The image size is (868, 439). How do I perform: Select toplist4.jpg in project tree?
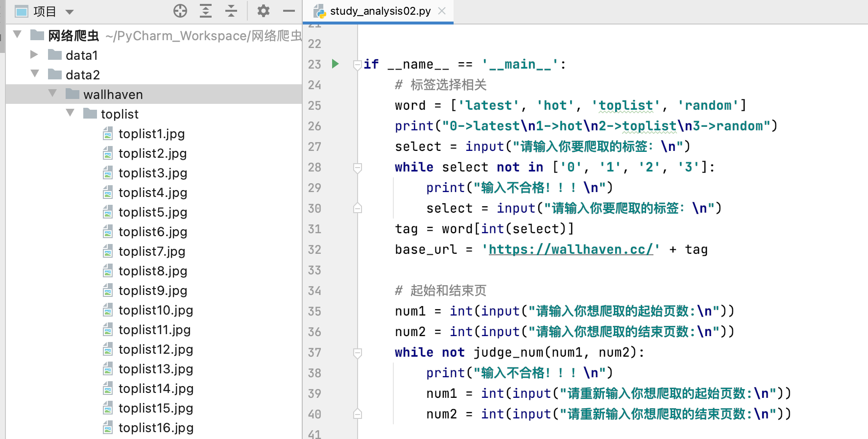[153, 193]
